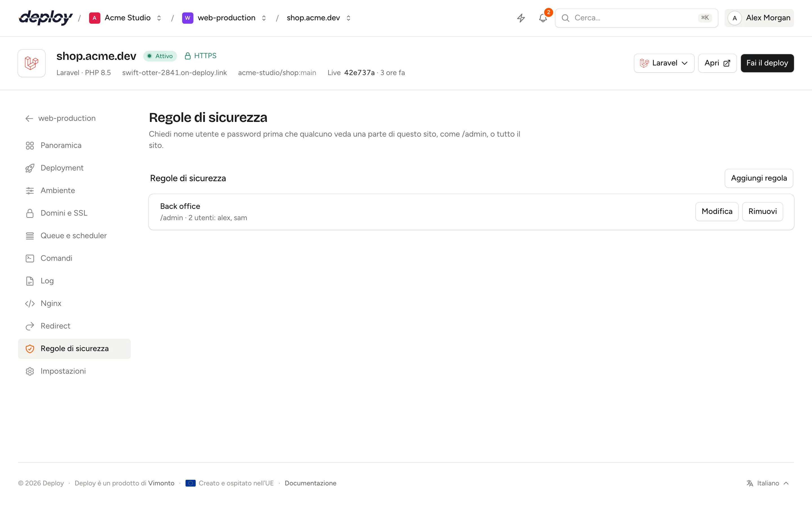Image resolution: width=812 pixels, height=508 pixels.
Task: Expand the Acme Studio organization switcher
Action: coord(159,18)
